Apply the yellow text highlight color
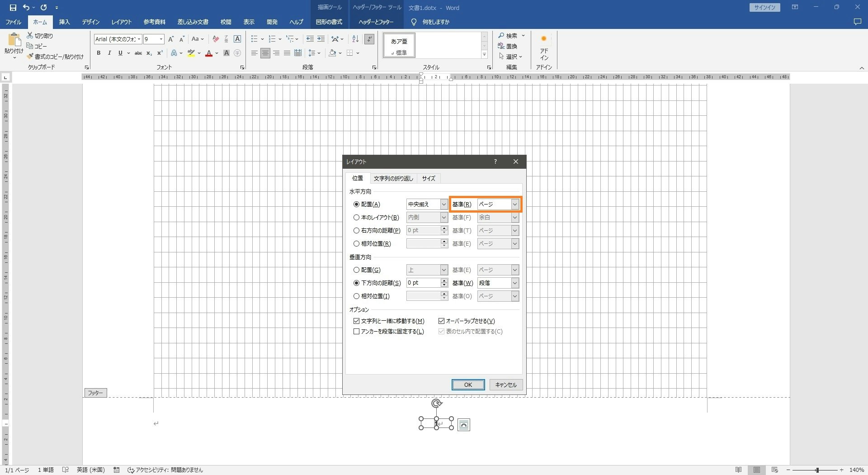This screenshot has height=475, width=868. click(191, 53)
